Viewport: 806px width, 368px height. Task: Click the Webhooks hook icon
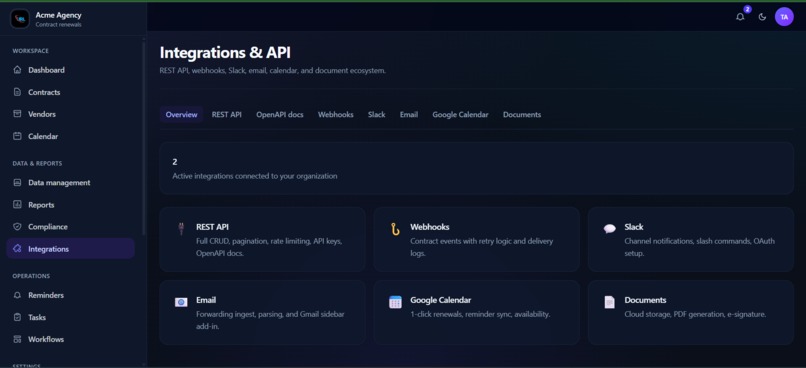click(395, 229)
